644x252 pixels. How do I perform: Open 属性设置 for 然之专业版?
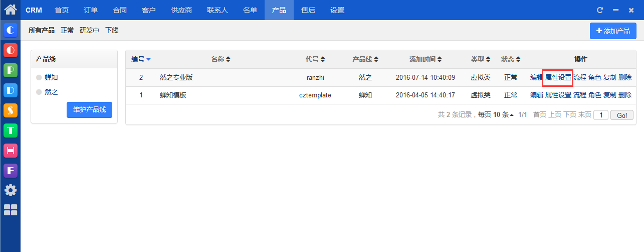[x=558, y=77]
